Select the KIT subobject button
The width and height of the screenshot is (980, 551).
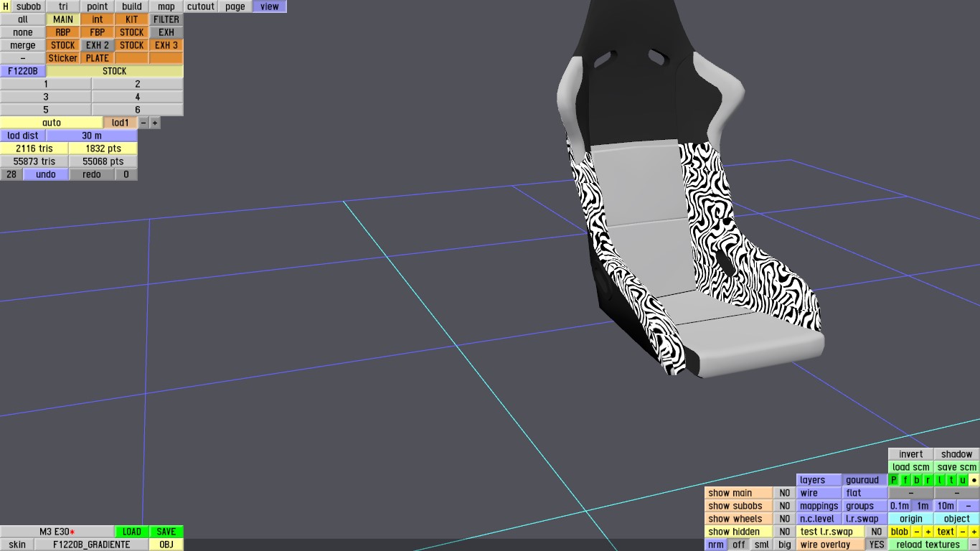(x=132, y=19)
